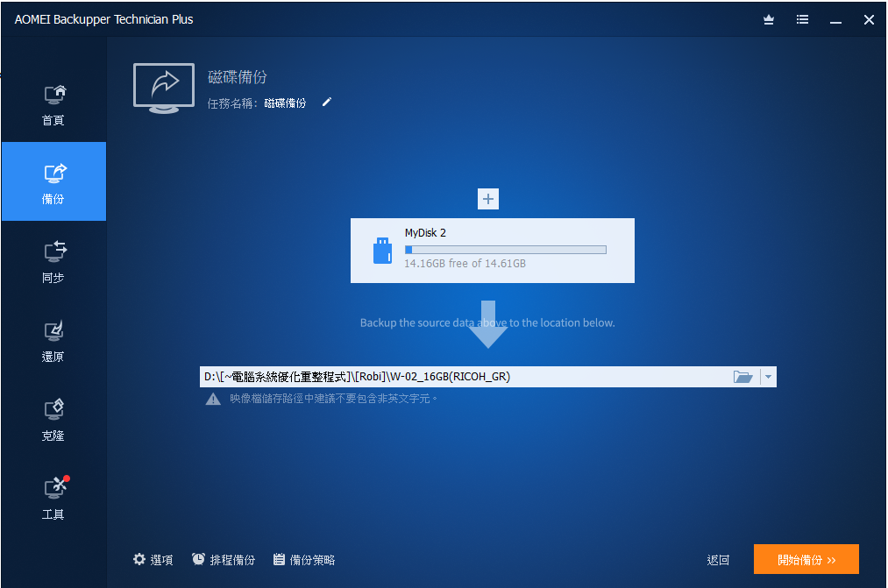The height and width of the screenshot is (588, 888).
Task: Add another source disk with plus button
Action: tap(488, 199)
